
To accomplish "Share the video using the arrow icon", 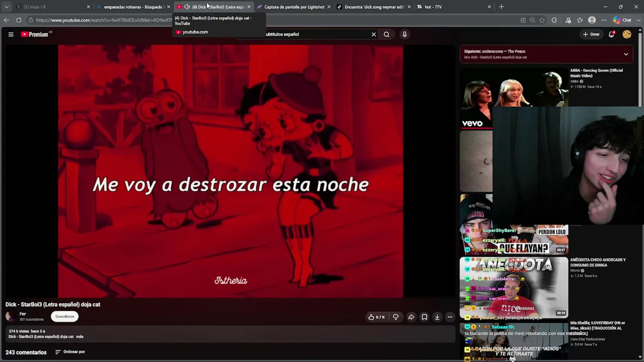I will point(411,317).
